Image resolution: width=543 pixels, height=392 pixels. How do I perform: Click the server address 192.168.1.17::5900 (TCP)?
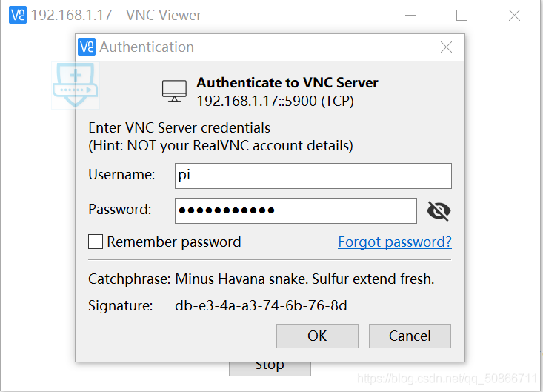point(276,101)
